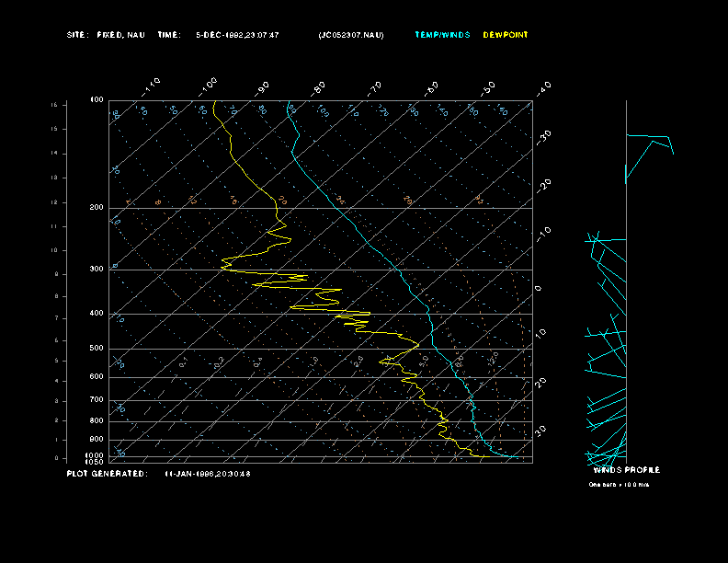
Task: Click the -100 temperature axis label
Action: tap(208, 87)
